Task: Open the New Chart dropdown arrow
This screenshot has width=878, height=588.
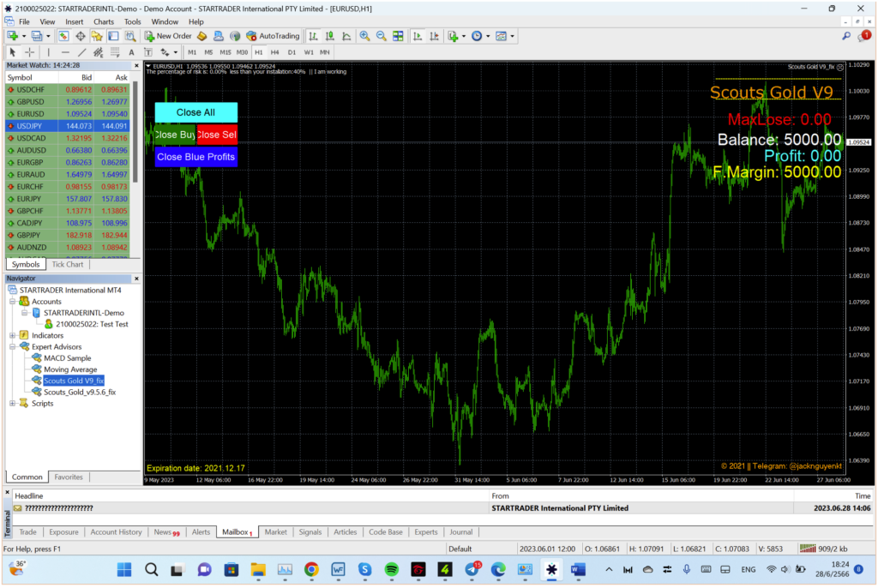Action: click(23, 36)
